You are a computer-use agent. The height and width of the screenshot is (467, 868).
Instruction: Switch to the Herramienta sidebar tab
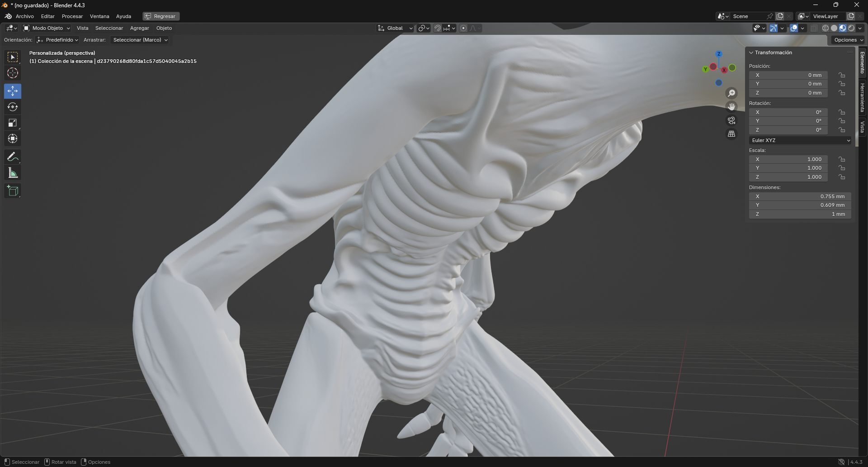tap(863, 97)
